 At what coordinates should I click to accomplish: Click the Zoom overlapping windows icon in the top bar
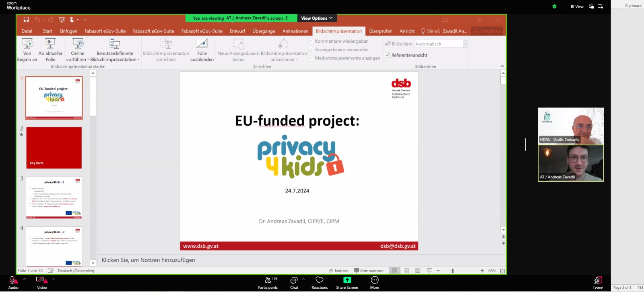click(600, 6)
